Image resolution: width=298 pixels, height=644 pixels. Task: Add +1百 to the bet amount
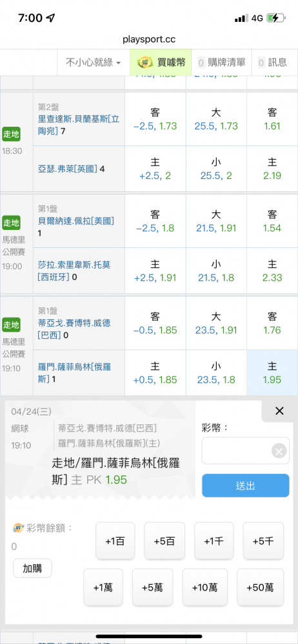point(115,541)
